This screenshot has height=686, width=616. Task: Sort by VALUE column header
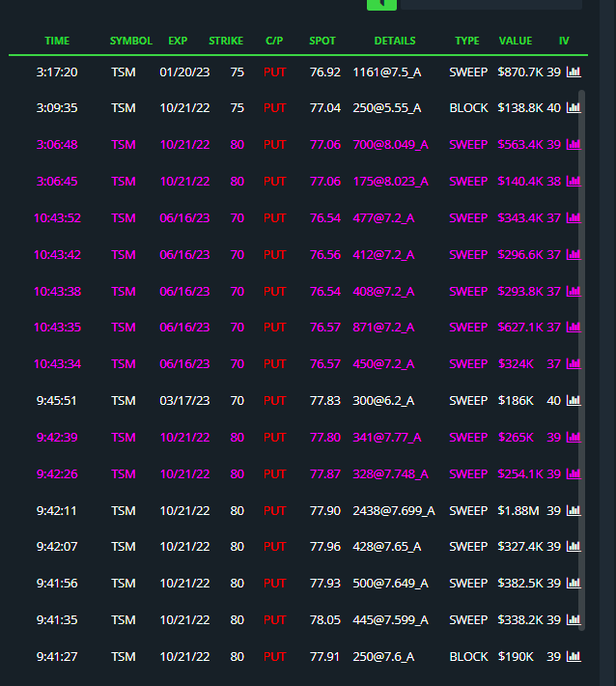click(516, 41)
